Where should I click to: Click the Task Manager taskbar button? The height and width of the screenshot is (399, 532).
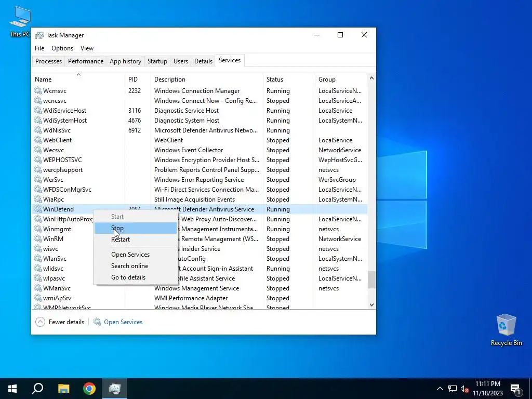click(x=115, y=389)
